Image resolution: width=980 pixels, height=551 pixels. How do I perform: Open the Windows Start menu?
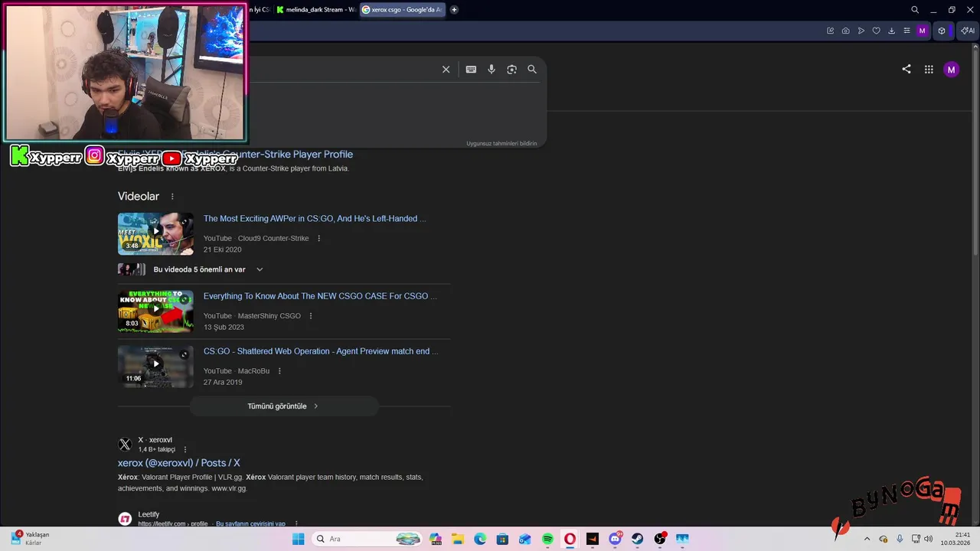point(298,539)
